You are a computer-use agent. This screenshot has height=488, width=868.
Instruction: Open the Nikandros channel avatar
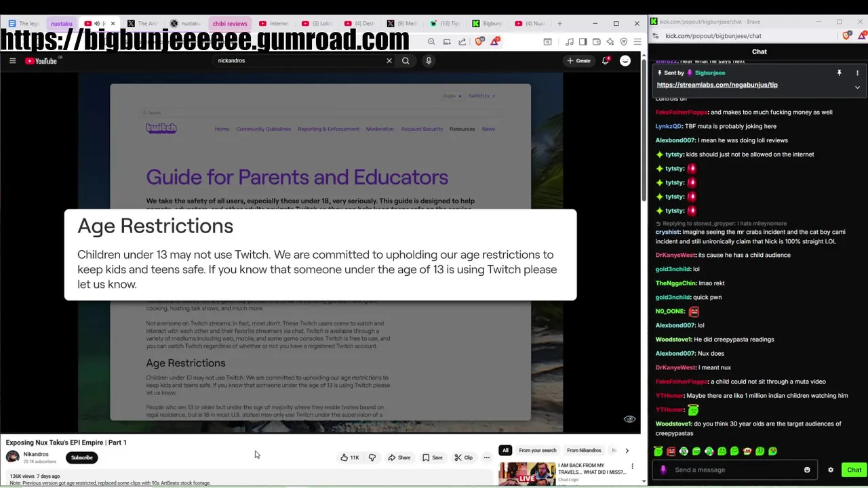click(12, 457)
